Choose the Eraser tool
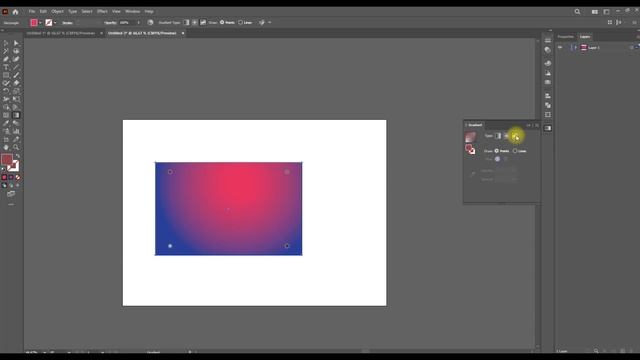 pyautogui.click(x=16, y=83)
